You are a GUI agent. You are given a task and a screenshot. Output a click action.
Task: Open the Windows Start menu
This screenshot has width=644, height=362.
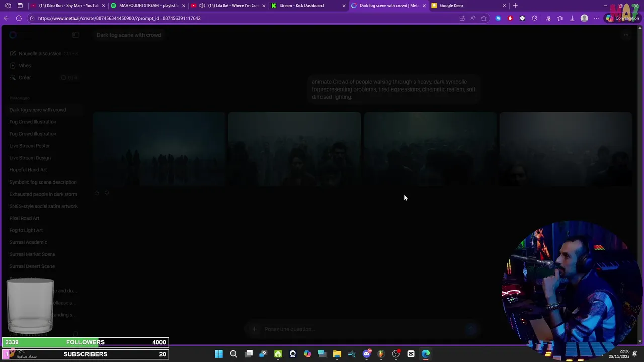[219, 354]
